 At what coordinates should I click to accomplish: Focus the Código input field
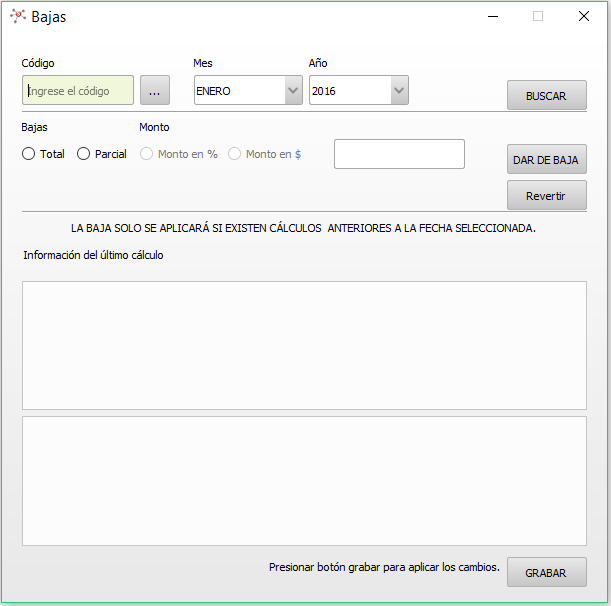78,91
